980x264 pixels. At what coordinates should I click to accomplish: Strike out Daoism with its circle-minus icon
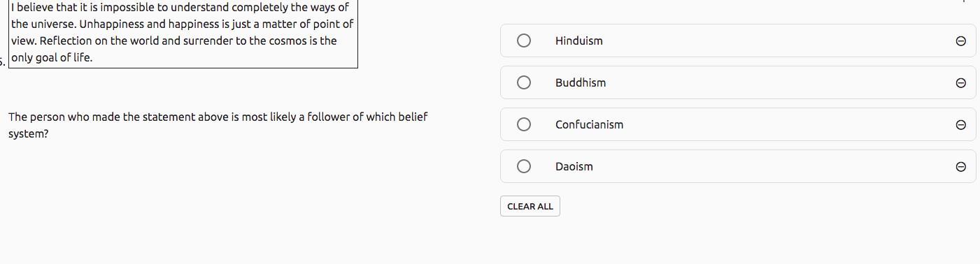click(960, 167)
